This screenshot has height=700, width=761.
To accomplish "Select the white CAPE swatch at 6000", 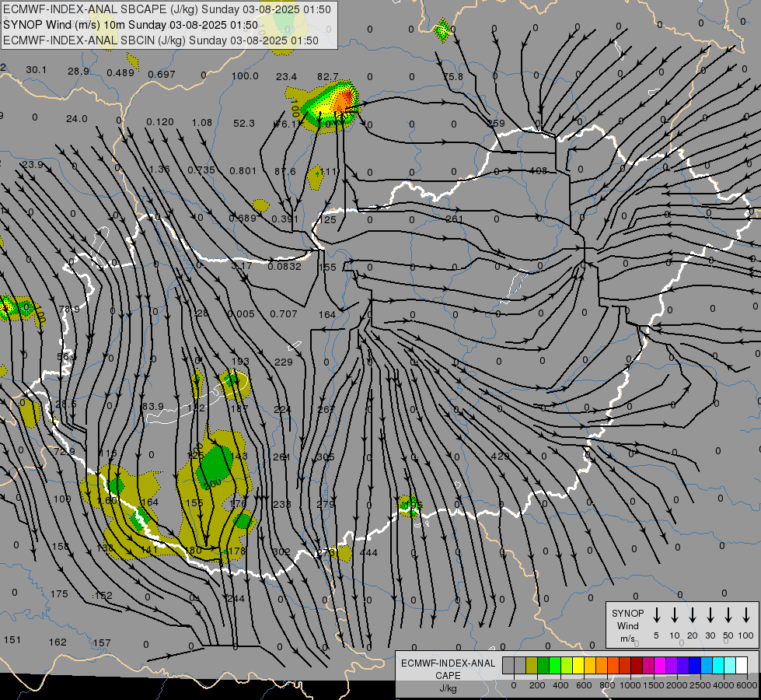I will click(x=741, y=666).
